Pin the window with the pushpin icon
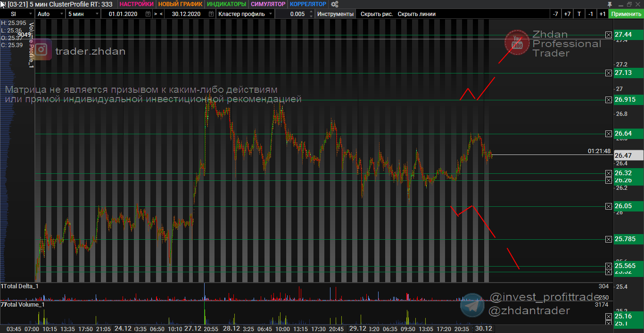The height and width of the screenshot is (333, 644). pyautogui.click(x=610, y=4)
